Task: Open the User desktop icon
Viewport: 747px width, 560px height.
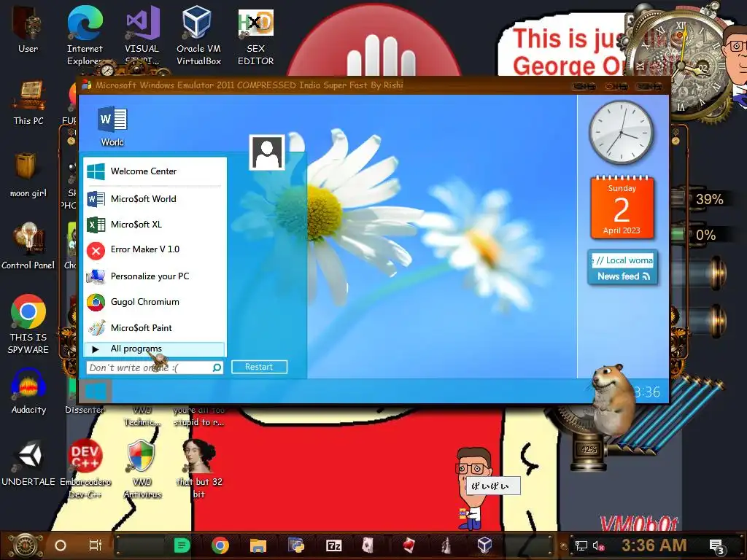Action: [x=28, y=29]
